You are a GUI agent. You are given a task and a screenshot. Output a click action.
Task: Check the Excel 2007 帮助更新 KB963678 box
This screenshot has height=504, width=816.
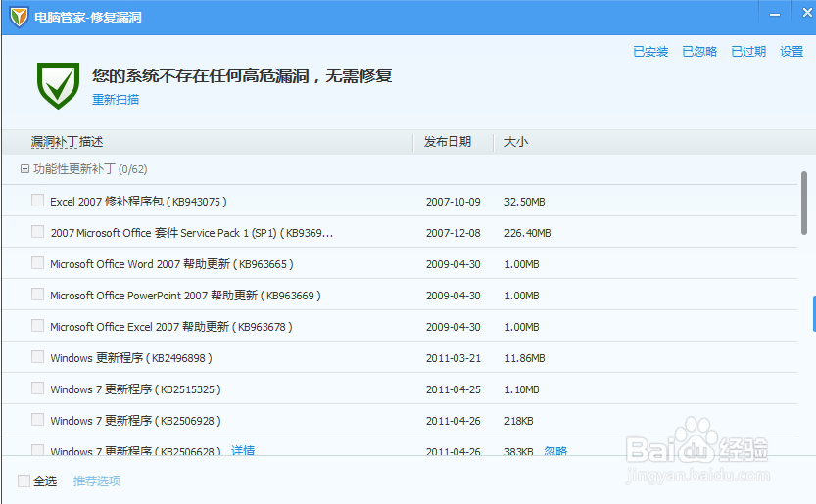coord(37,325)
